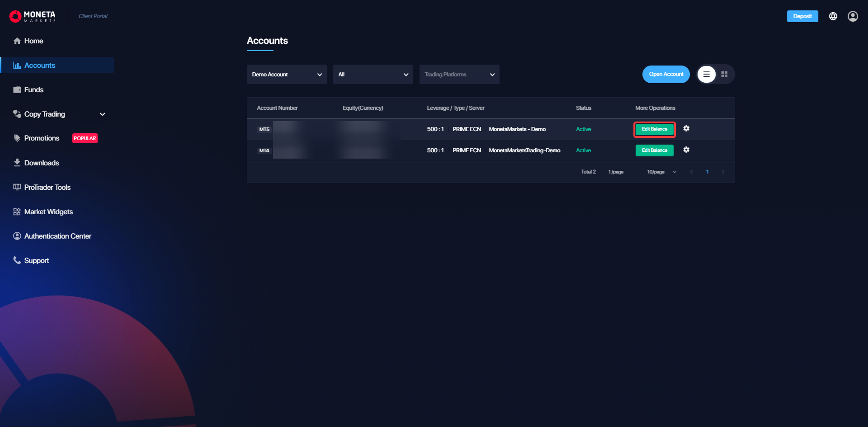
Task: Click MonetaMarkets - Demo server text
Action: tap(517, 129)
